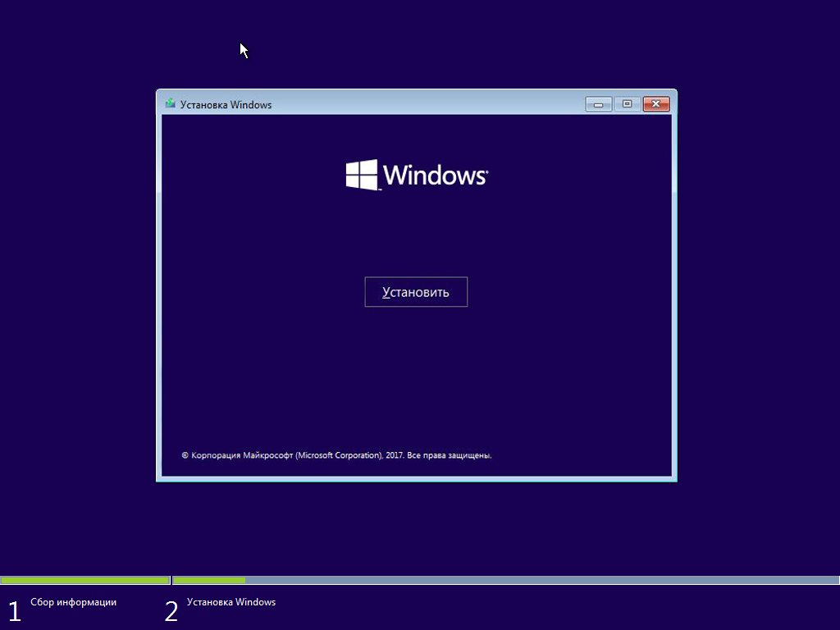Select the Установка Windows stage label
840x630 pixels.
[231, 601]
